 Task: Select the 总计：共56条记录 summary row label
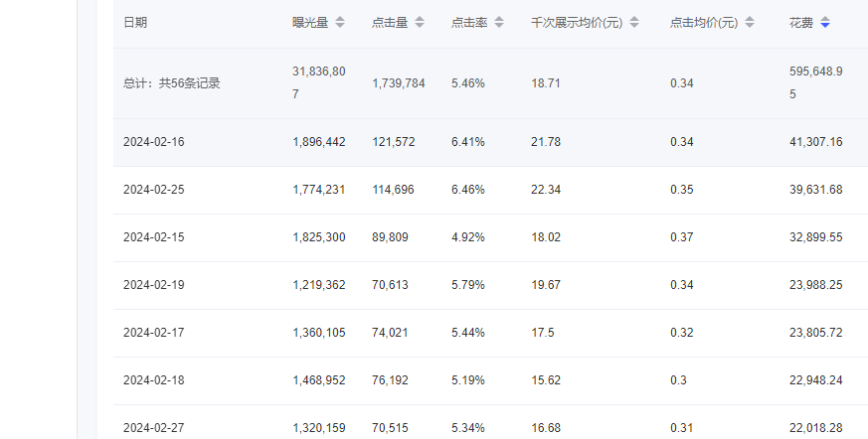(171, 83)
